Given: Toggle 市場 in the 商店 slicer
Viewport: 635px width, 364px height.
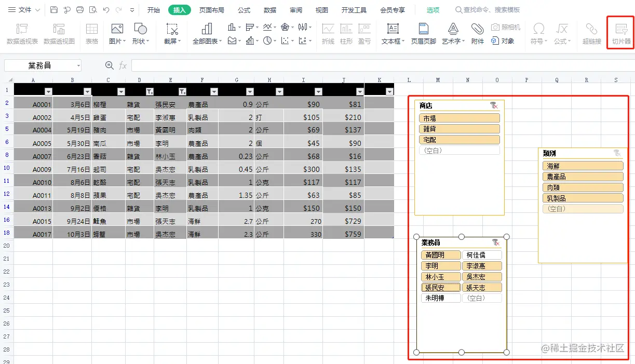Looking at the screenshot, I should (x=459, y=117).
